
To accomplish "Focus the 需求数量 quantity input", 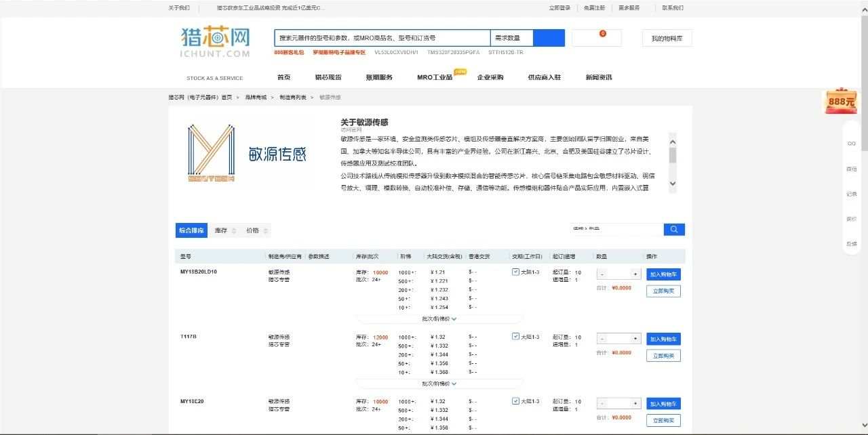I will [511, 38].
